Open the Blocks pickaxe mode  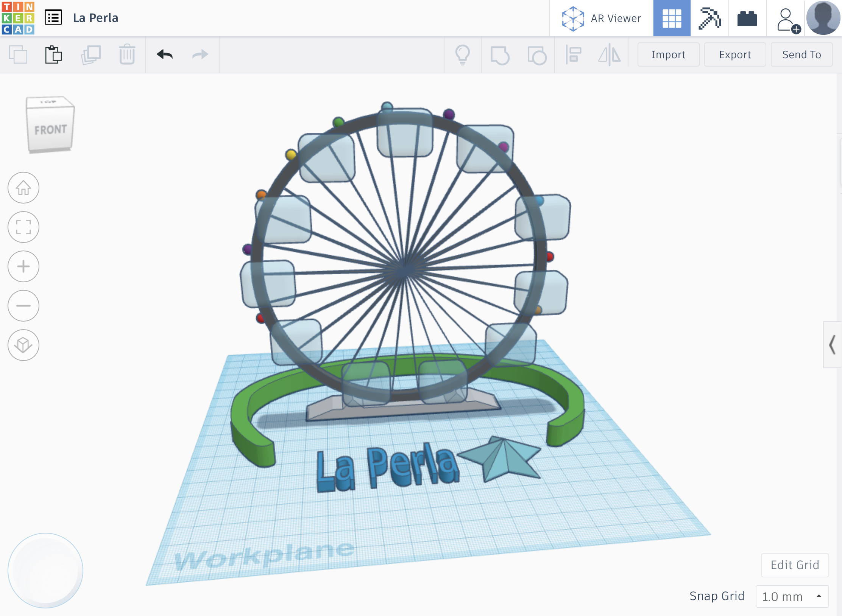710,18
